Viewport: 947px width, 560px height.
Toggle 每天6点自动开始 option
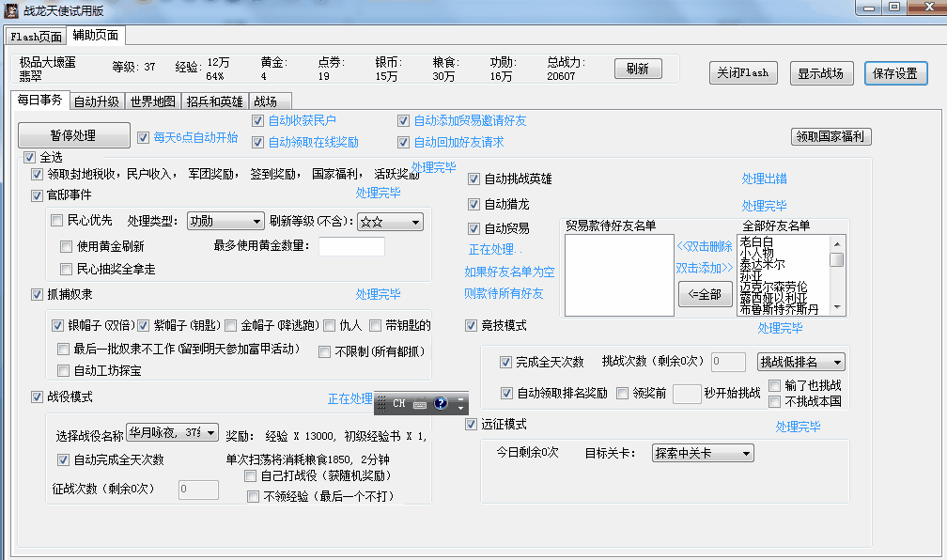(144, 137)
